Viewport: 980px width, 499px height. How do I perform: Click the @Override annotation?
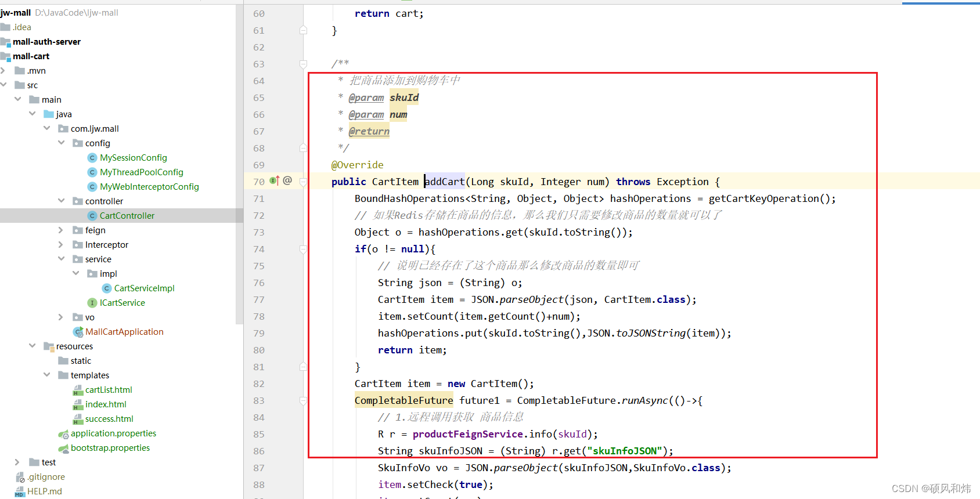pyautogui.click(x=357, y=165)
